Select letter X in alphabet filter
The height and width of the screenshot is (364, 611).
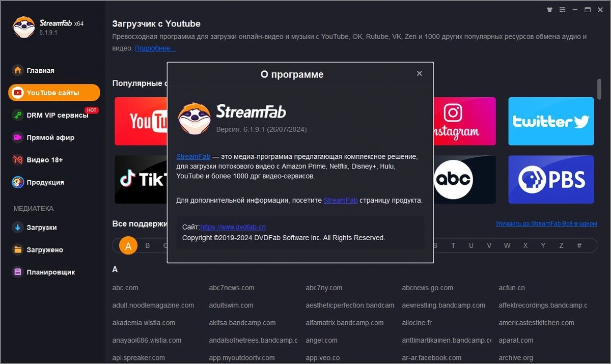pos(525,246)
